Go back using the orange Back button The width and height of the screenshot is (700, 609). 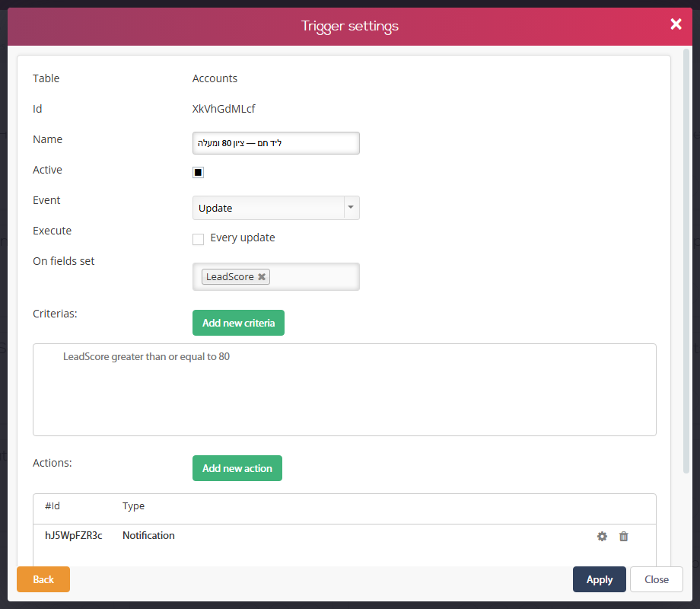[43, 579]
